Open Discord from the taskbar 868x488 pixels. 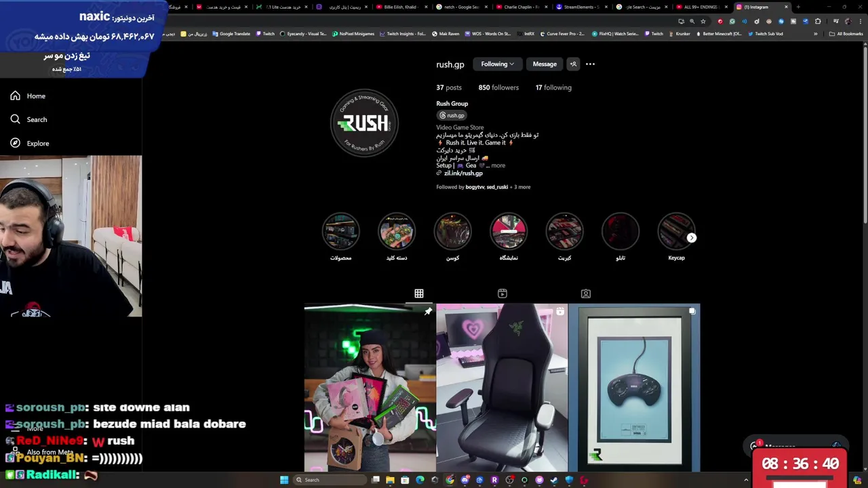point(465,480)
